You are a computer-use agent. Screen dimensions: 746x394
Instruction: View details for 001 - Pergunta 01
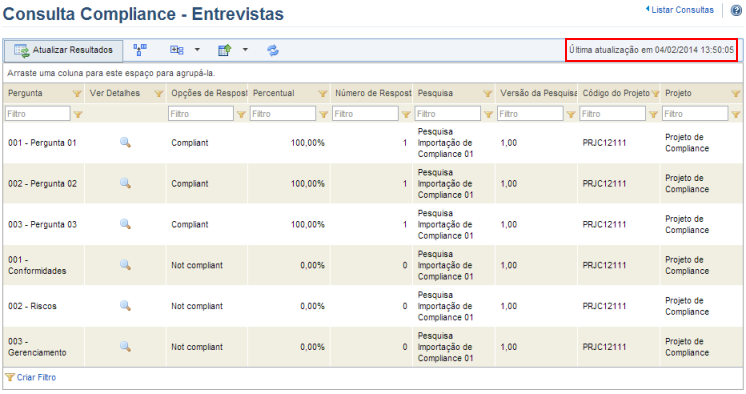click(x=125, y=142)
